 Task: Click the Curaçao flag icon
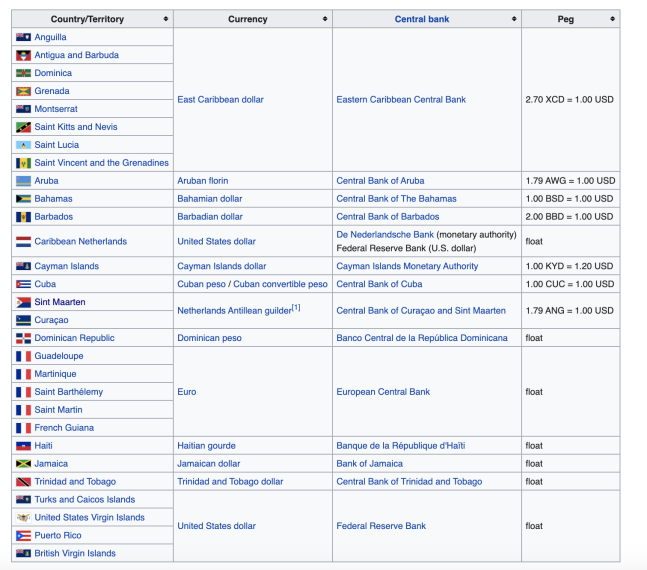coord(24,320)
